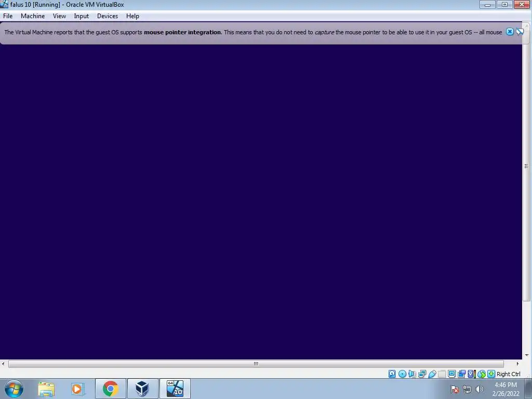This screenshot has width=532, height=399.
Task: Click the shared folders status icon
Action: [x=442, y=374]
